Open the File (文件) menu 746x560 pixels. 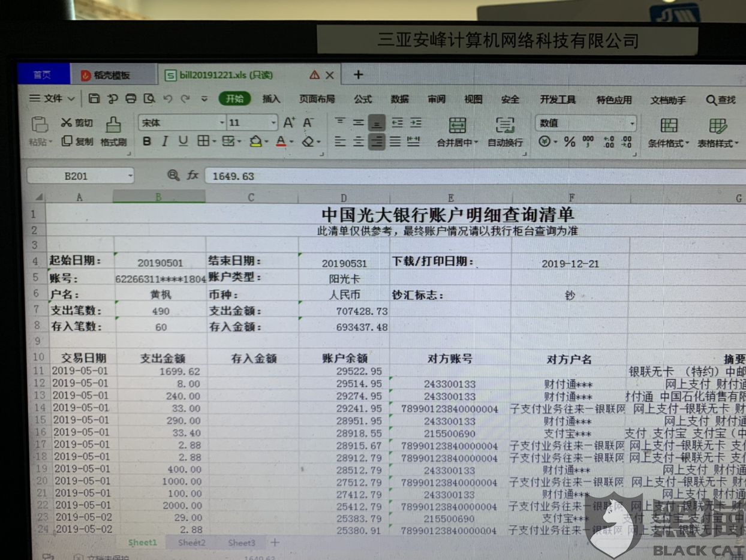(x=53, y=98)
